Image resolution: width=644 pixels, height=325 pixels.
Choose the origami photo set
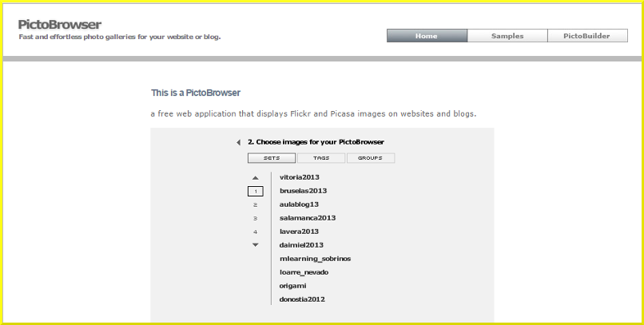(293, 286)
